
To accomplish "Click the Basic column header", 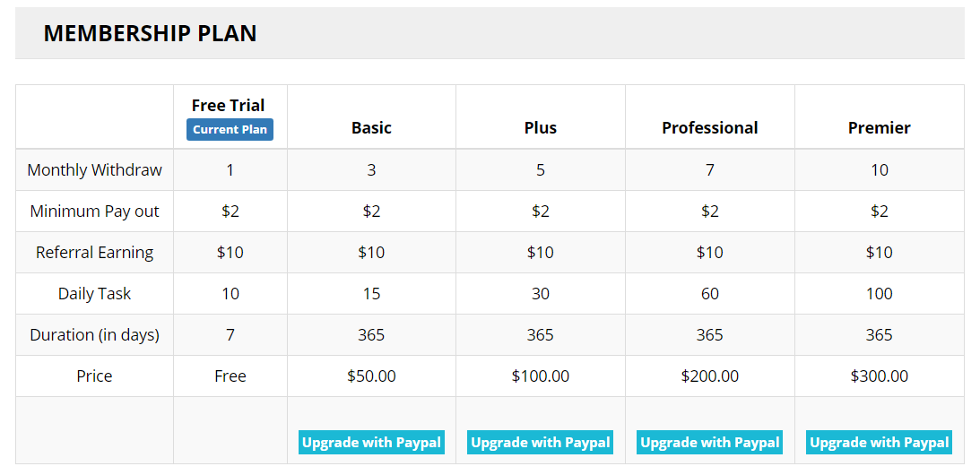I will (x=371, y=127).
